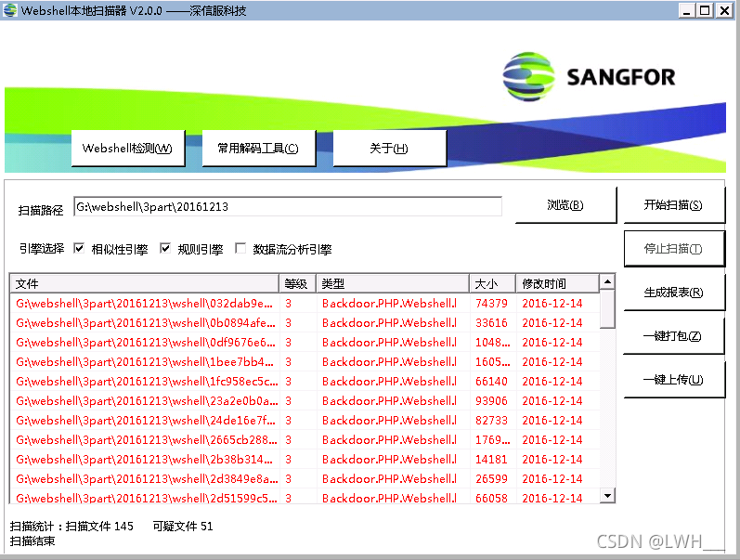Click the scan path input field
Image resolution: width=740 pixels, height=560 pixels.
pos(288,207)
